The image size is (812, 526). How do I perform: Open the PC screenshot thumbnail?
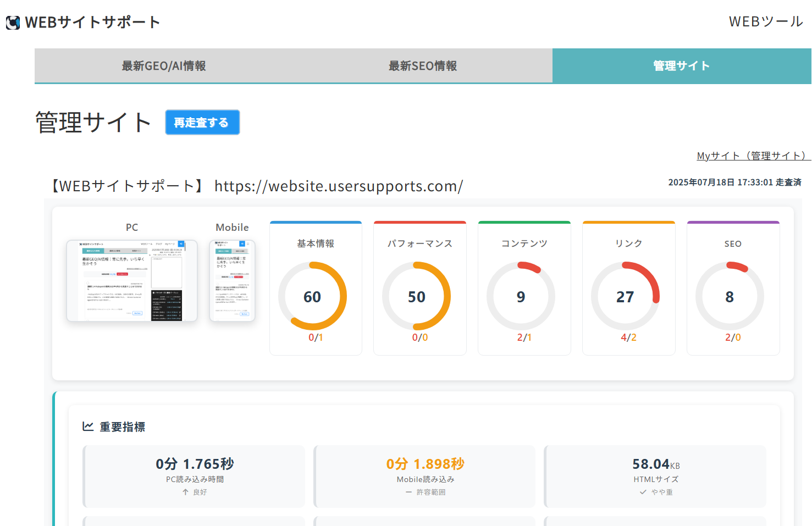[132, 280]
